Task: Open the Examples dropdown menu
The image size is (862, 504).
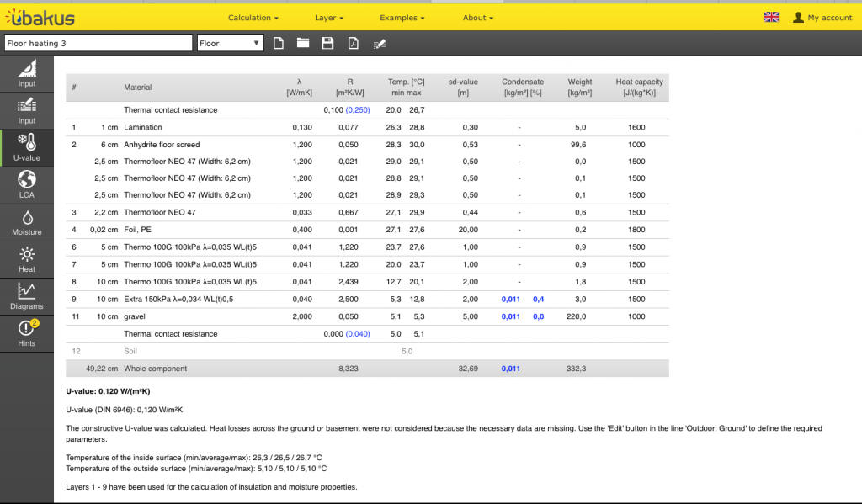Action: click(402, 18)
